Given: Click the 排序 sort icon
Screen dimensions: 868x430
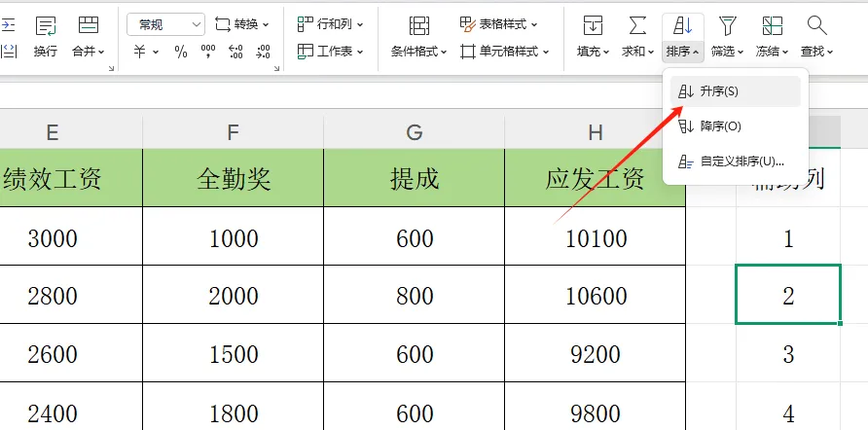Looking at the screenshot, I should [x=682, y=25].
